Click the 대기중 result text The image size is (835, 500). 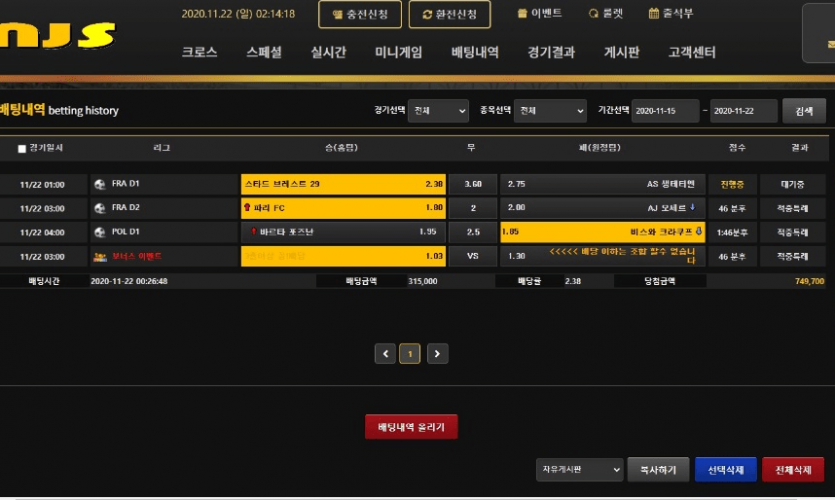click(x=792, y=184)
